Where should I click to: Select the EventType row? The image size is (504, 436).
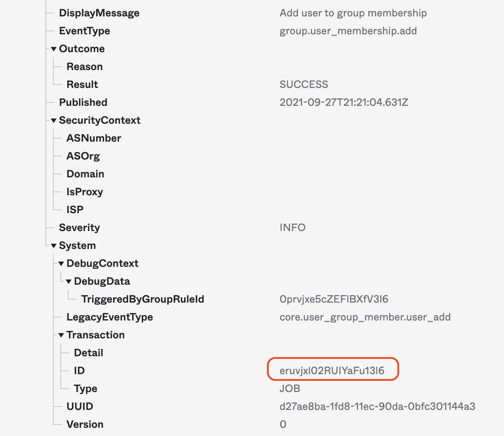[84, 31]
